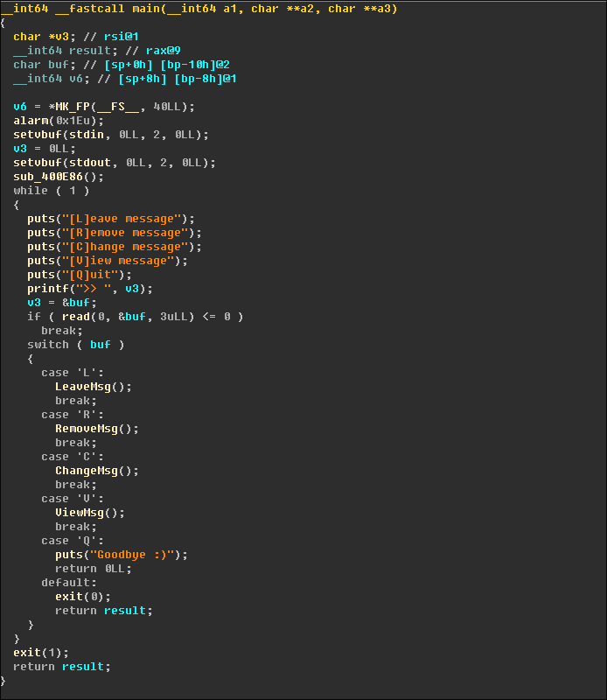Click the 'char buf;' declaration with bp-10h comment
The height and width of the screenshot is (700, 607).
tap(122, 65)
